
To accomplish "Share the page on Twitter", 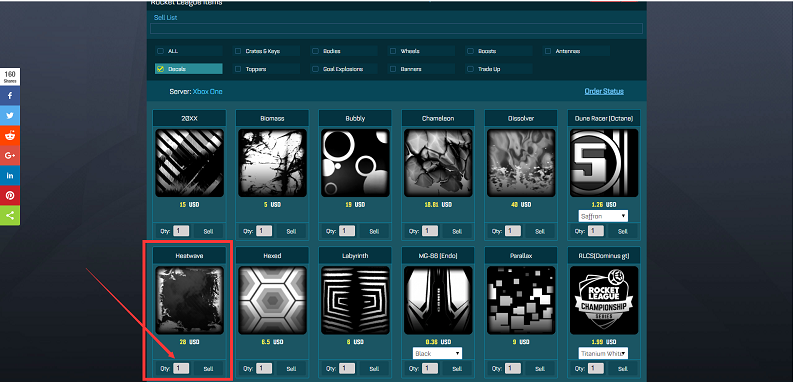I will [x=10, y=115].
